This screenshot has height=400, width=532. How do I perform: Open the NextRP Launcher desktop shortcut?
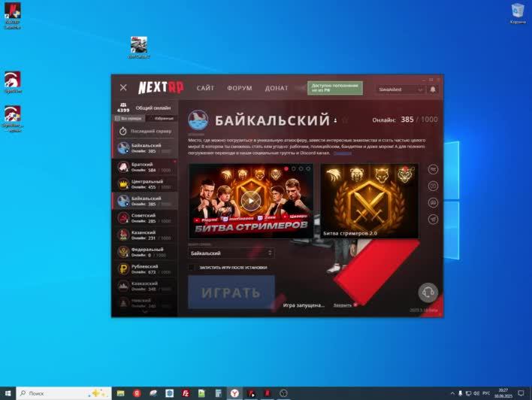pyautogui.click(x=13, y=15)
